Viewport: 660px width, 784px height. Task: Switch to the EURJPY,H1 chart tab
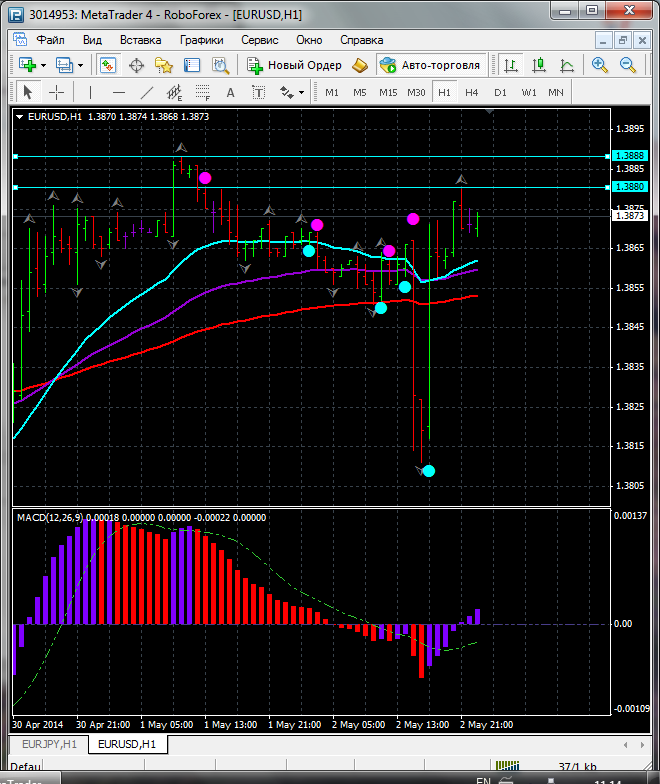47,744
